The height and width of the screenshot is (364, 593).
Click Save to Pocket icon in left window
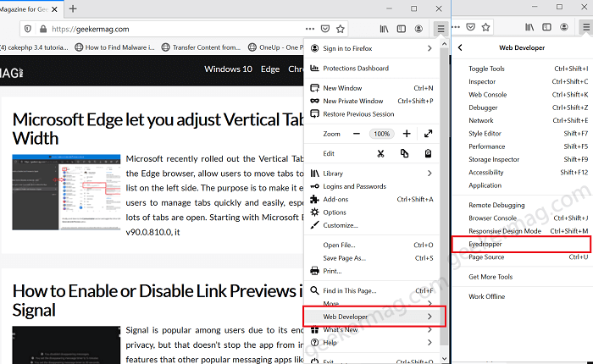[324, 29]
